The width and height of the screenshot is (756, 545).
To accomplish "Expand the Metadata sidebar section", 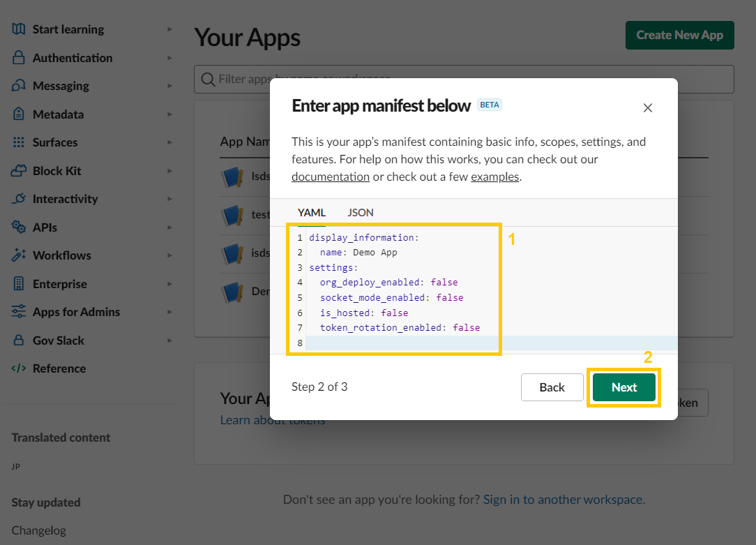I will [x=169, y=114].
